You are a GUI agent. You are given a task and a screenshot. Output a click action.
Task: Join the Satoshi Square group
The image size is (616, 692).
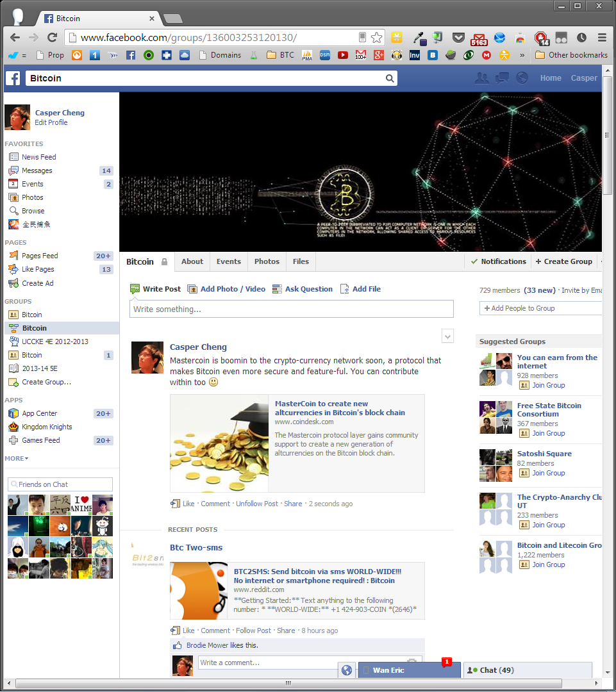pyautogui.click(x=549, y=473)
